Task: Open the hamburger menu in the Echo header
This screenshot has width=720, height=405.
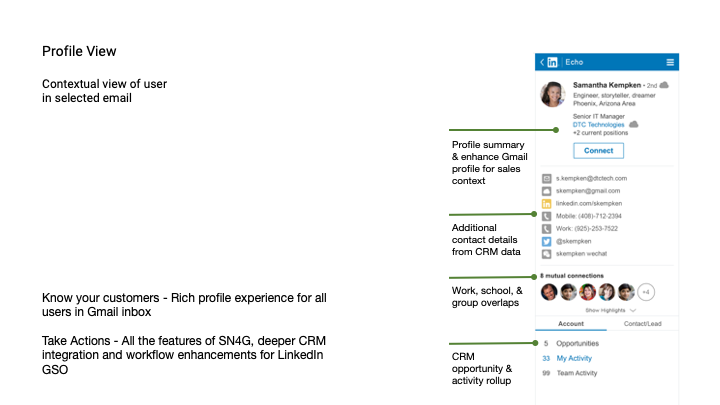Action: [670, 62]
